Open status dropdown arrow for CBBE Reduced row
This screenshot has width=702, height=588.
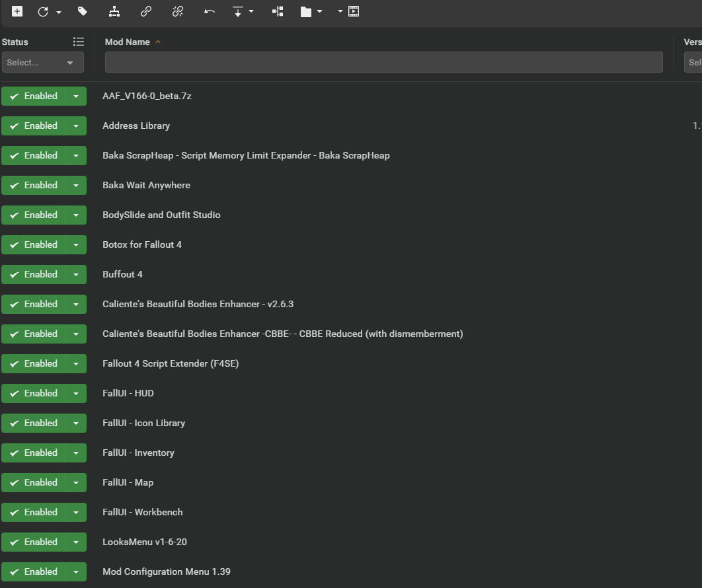pyautogui.click(x=76, y=334)
